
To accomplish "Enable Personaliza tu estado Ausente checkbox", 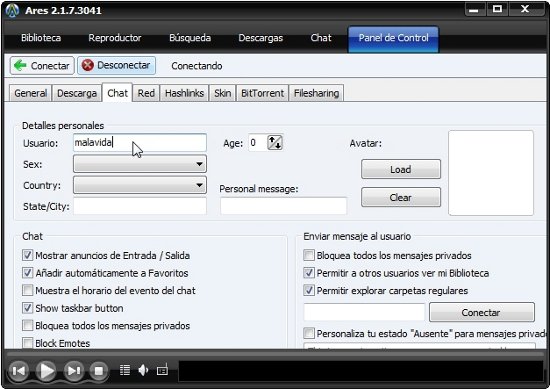I will click(x=309, y=333).
